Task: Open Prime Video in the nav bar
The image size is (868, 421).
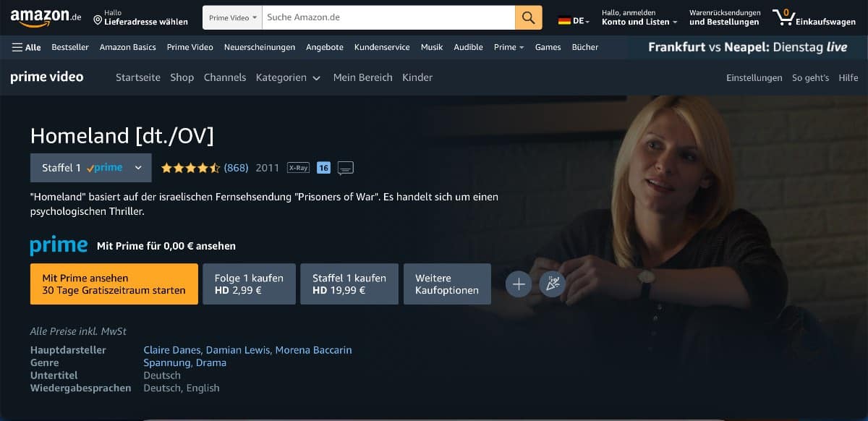Action: 190,47
